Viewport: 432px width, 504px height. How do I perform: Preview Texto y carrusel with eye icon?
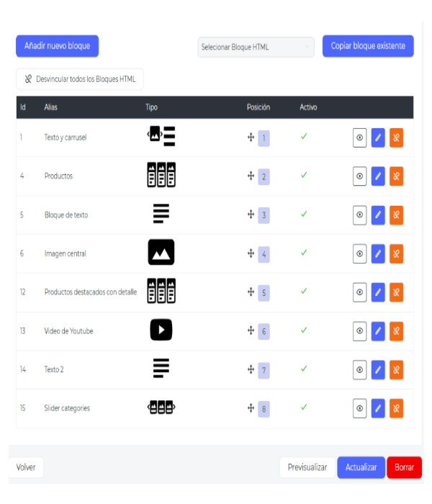360,138
